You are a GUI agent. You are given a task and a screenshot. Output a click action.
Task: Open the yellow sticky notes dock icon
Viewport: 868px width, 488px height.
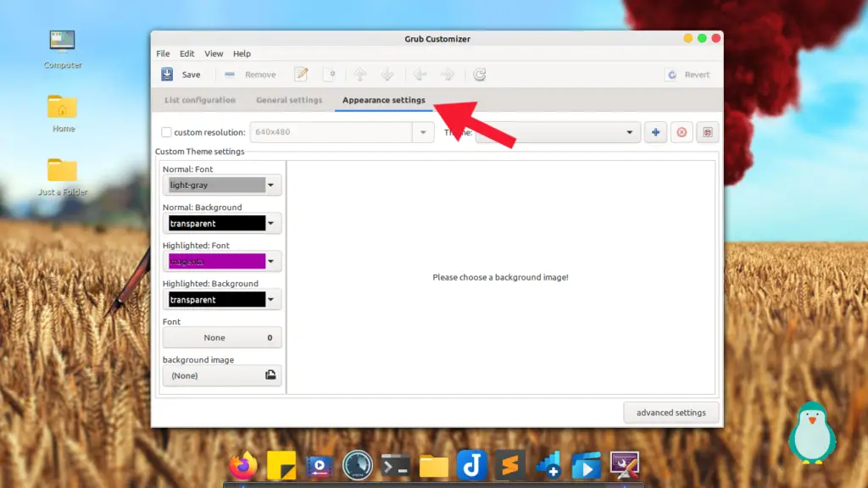(x=281, y=465)
